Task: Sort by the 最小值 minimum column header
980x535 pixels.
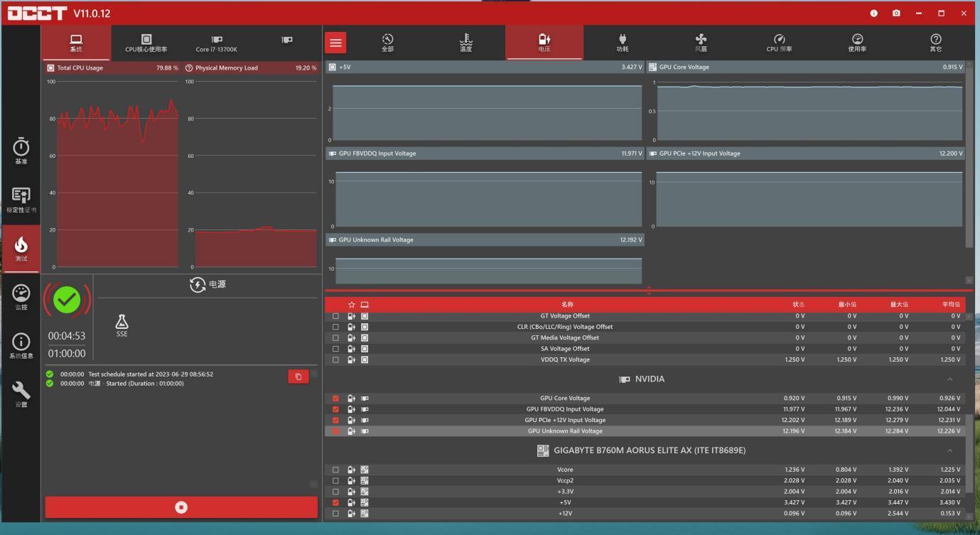Action: 847,305
